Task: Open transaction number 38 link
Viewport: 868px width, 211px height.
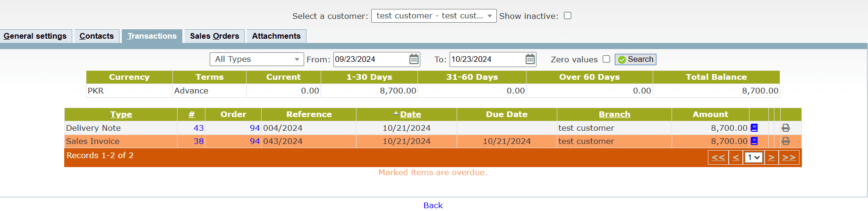Action: tap(199, 141)
